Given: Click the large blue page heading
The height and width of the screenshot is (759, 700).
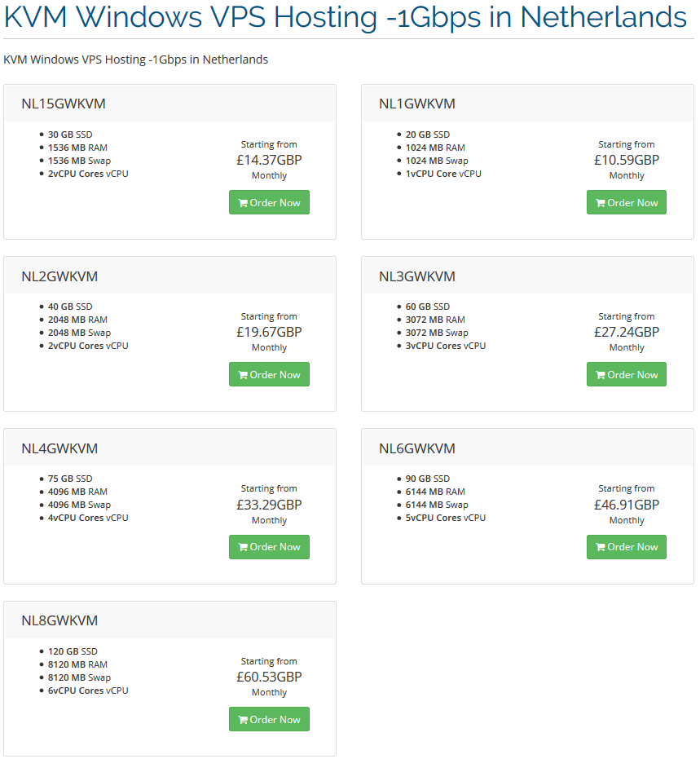Looking at the screenshot, I should coord(345,17).
